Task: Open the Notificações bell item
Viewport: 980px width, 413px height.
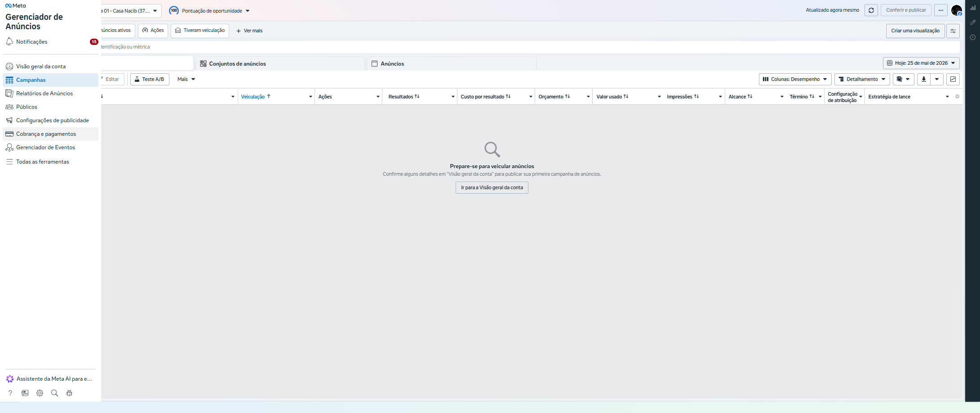Action: point(50,42)
